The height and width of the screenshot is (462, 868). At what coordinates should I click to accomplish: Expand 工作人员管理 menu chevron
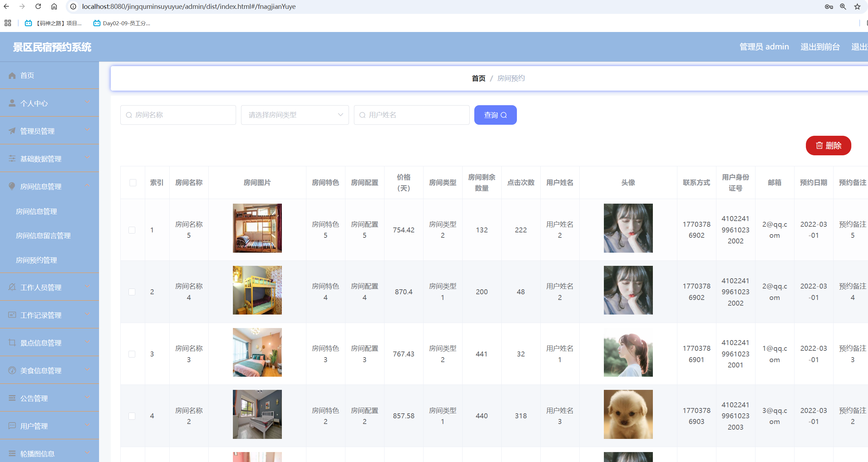(x=87, y=286)
